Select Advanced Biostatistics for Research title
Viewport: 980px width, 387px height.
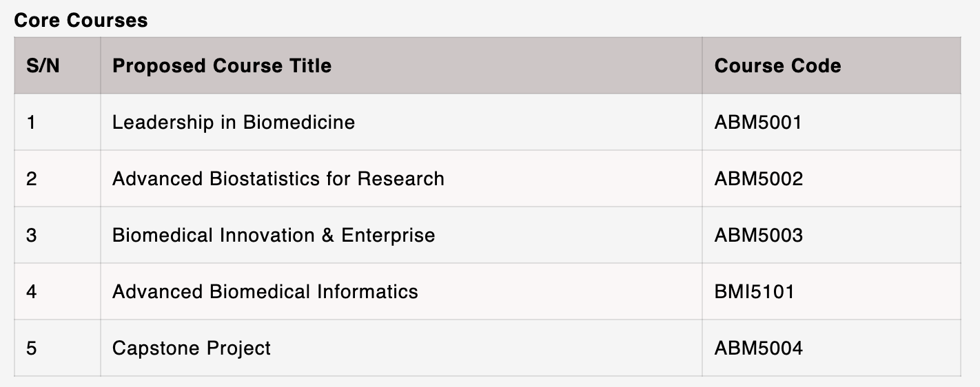tap(278, 179)
